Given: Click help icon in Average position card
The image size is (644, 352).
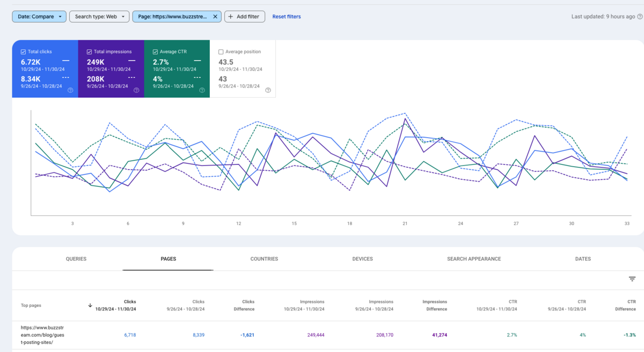Looking at the screenshot, I should click(268, 90).
